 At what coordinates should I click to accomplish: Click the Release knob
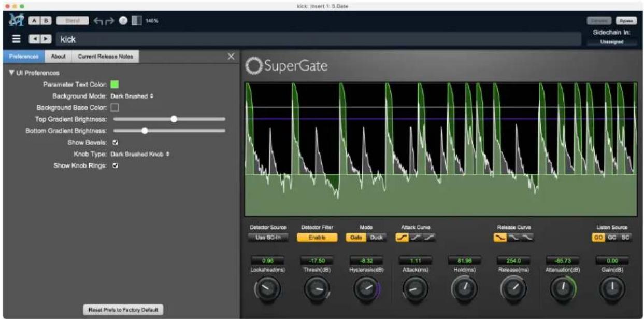coord(513,289)
